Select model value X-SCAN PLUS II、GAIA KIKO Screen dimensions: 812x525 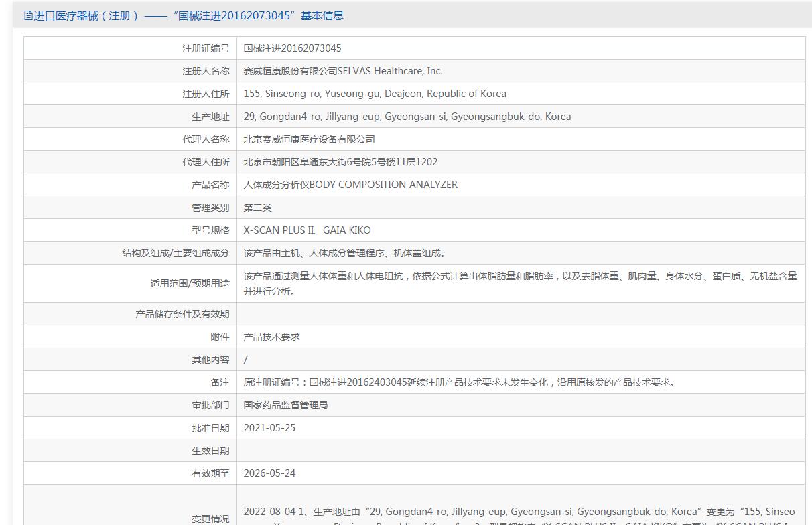coord(307,230)
